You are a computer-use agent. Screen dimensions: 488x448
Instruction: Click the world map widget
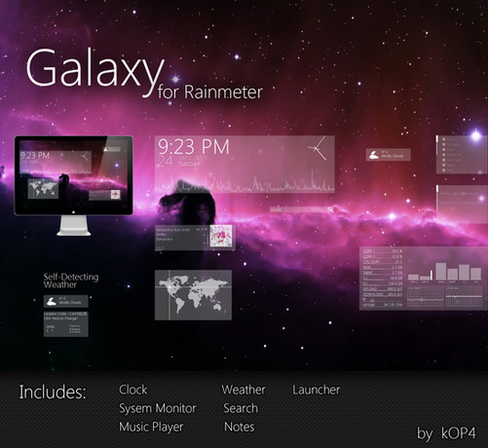pos(193,295)
